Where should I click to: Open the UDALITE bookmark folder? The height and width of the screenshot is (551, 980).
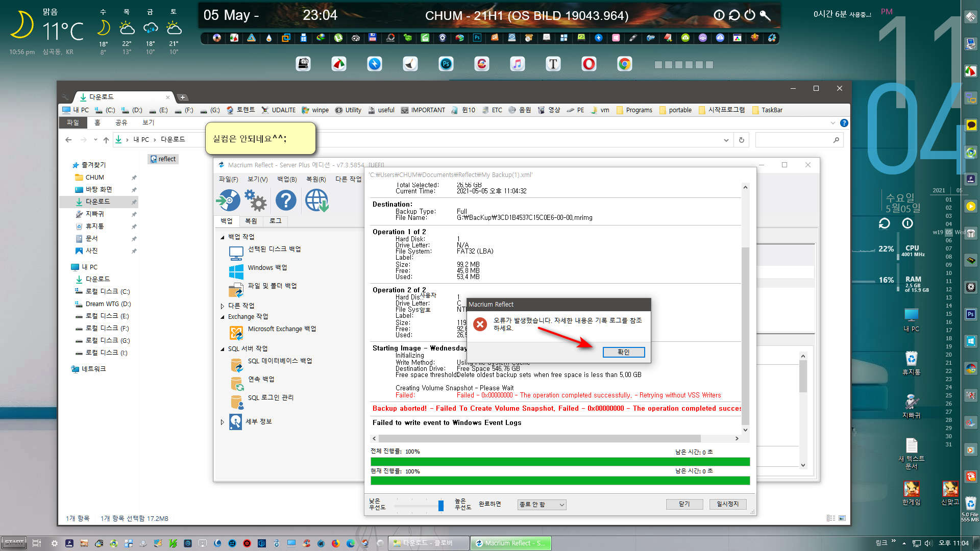point(279,110)
